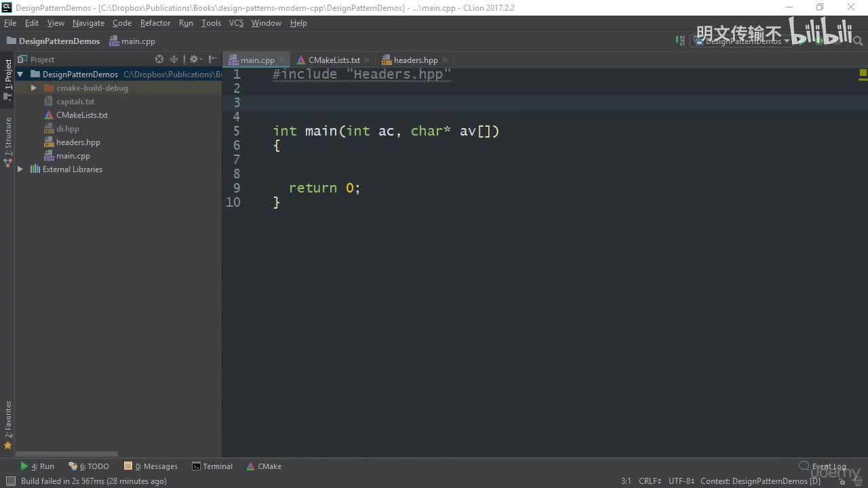
Task: Click the 'Build failed in 2s 567ms' status message
Action: click(x=94, y=481)
